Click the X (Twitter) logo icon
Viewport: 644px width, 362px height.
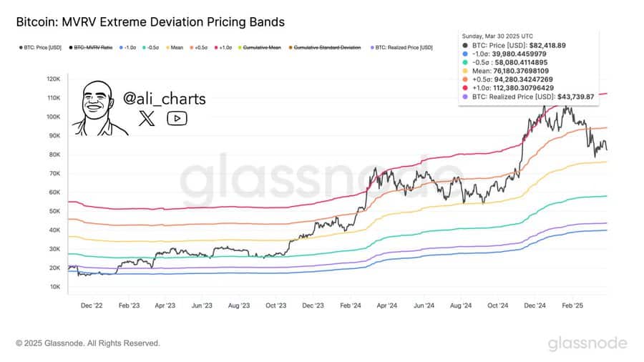147,119
